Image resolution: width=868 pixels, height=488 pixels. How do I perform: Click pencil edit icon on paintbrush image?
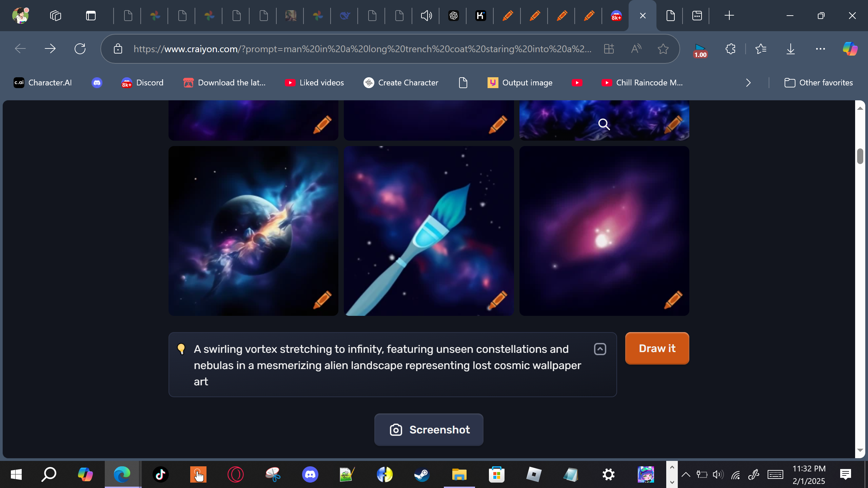[498, 300]
